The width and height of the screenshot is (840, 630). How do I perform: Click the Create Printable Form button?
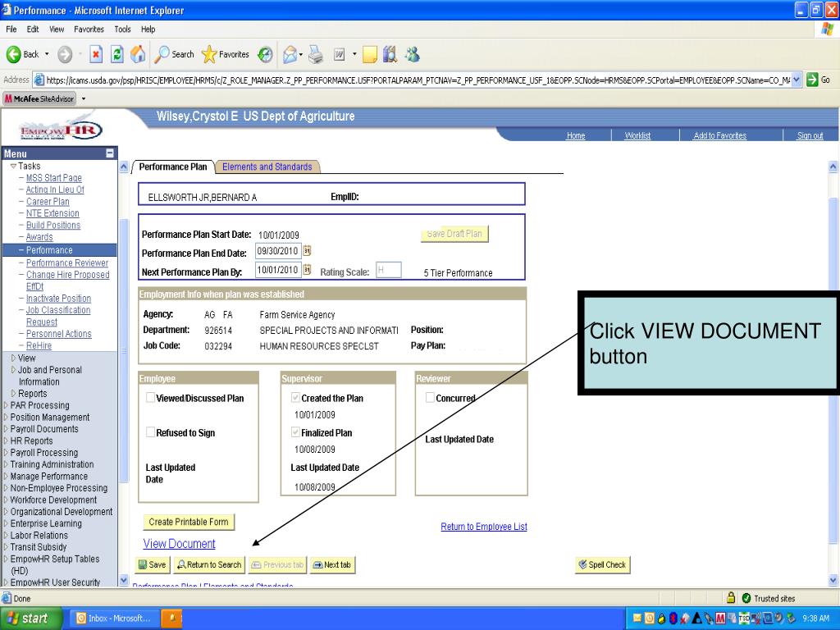point(189,522)
